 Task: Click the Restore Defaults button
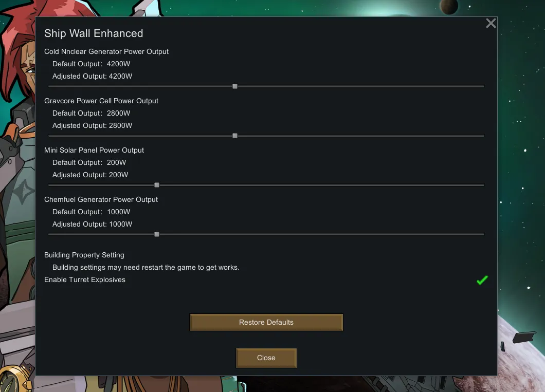pos(266,322)
